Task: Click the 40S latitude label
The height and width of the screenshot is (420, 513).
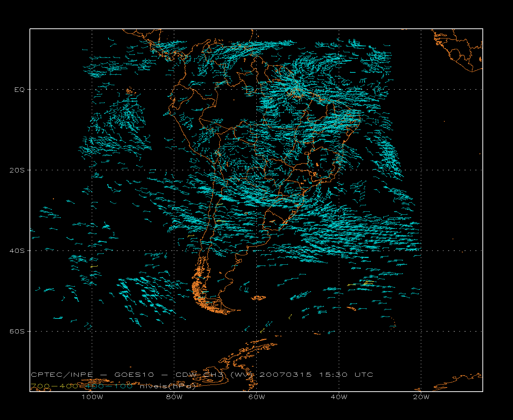Action: [x=17, y=251]
